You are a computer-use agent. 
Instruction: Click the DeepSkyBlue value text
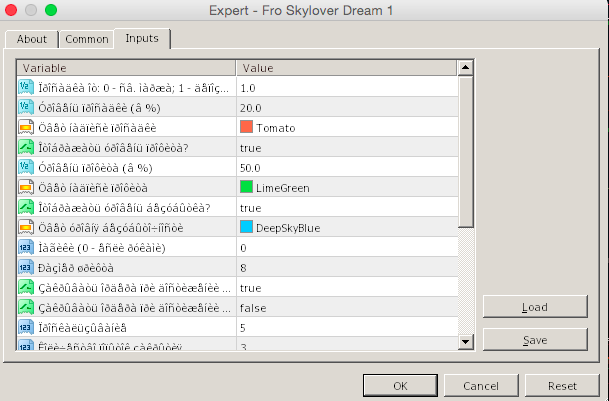[288, 228]
